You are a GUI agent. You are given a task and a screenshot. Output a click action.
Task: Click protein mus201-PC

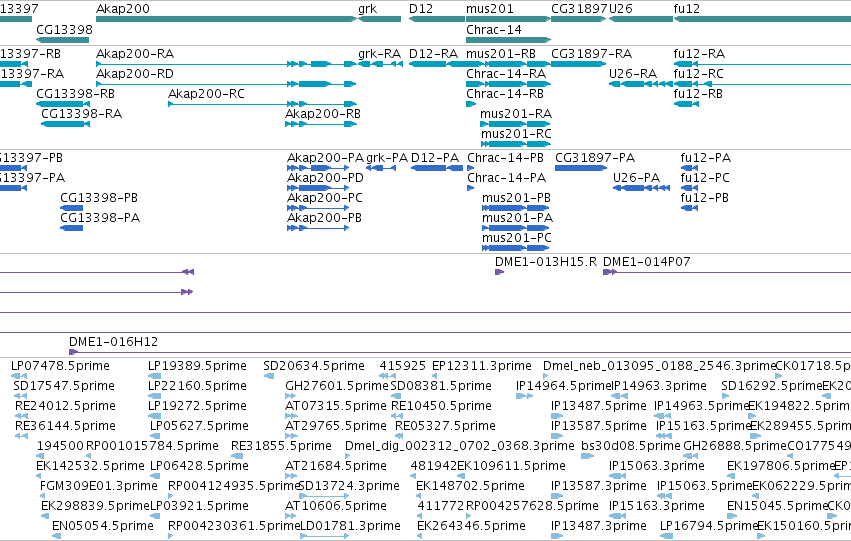pyautogui.click(x=516, y=249)
